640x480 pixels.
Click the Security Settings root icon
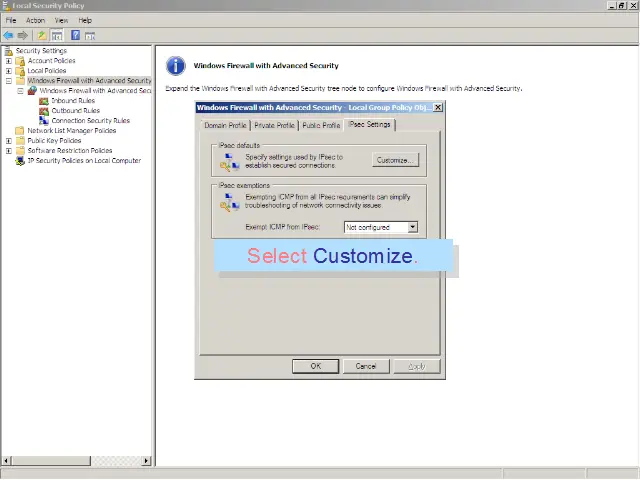click(x=8, y=51)
